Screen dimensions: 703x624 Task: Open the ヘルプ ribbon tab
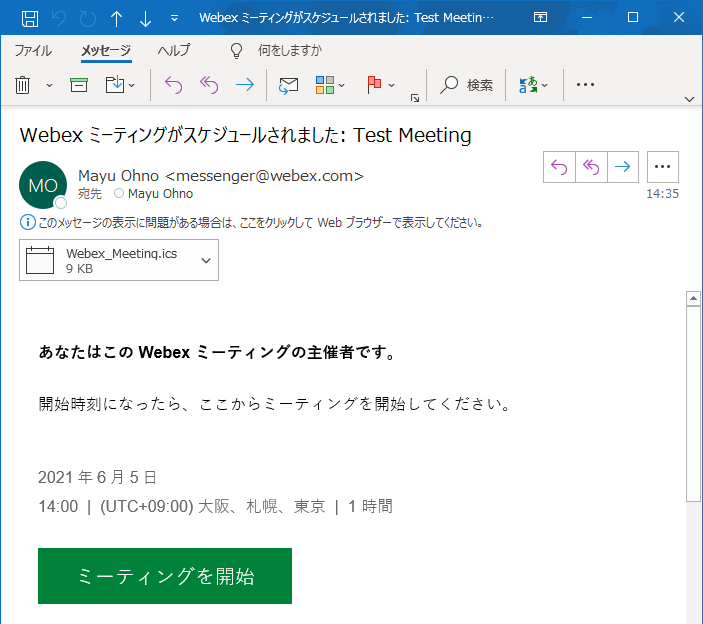click(x=174, y=51)
